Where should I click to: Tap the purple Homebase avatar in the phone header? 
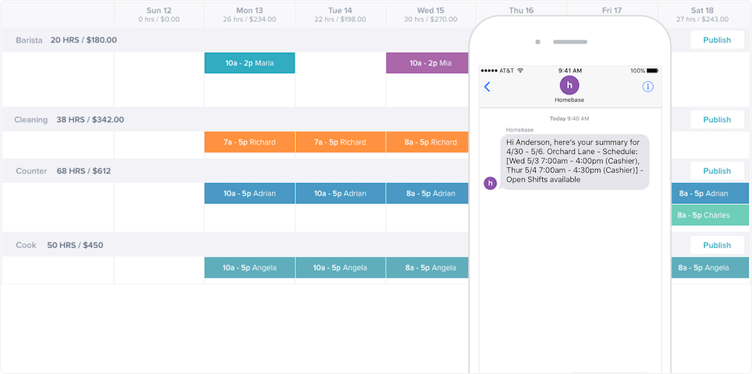[x=569, y=85]
